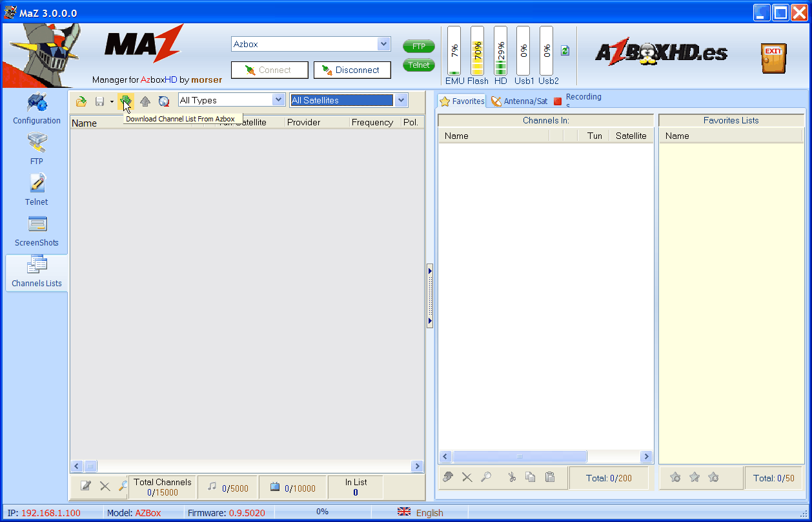Click the Model AZBox status text
The image size is (812, 522).
point(134,513)
